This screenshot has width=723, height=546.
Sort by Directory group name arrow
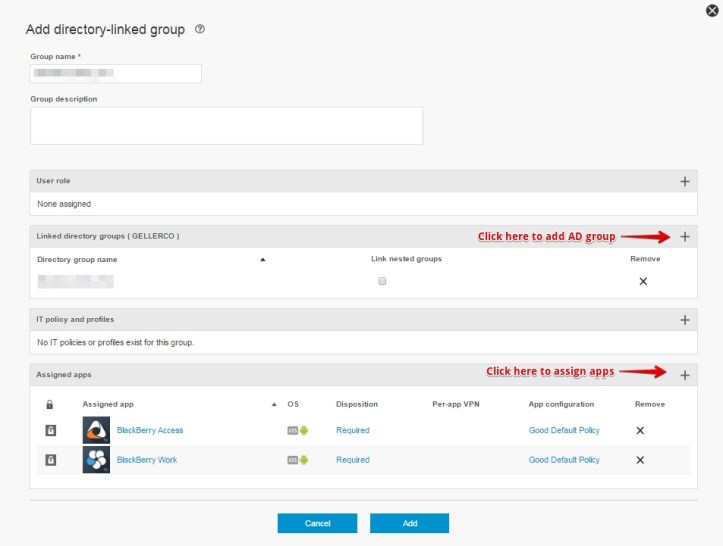coord(263,259)
